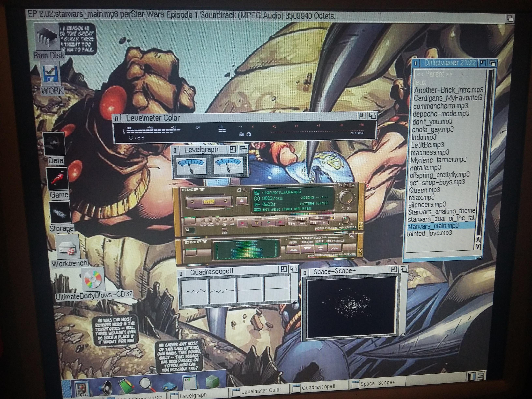Click the eject button on the module player
Screen dimensions: 532x399
[x=242, y=201]
